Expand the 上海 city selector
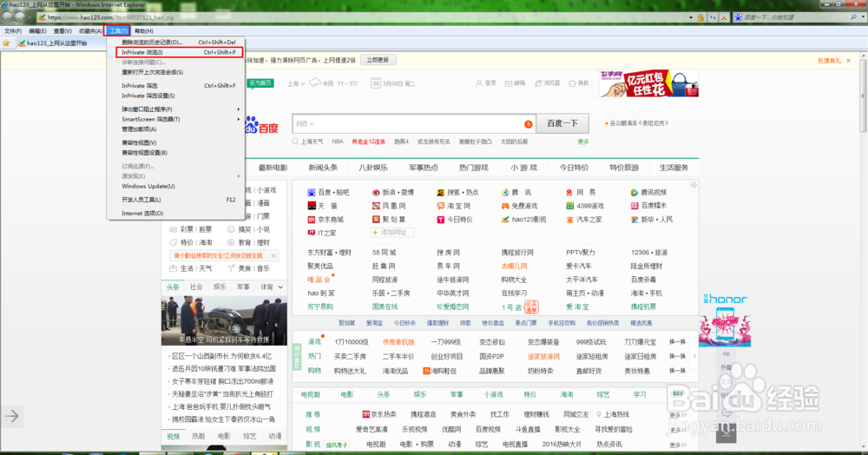Screen dimensions: 868x455 click(x=296, y=84)
